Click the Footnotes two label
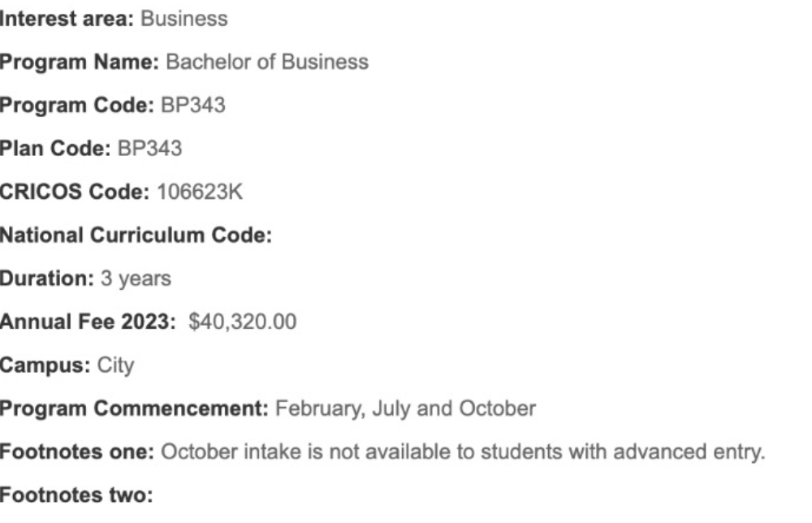 point(76,495)
